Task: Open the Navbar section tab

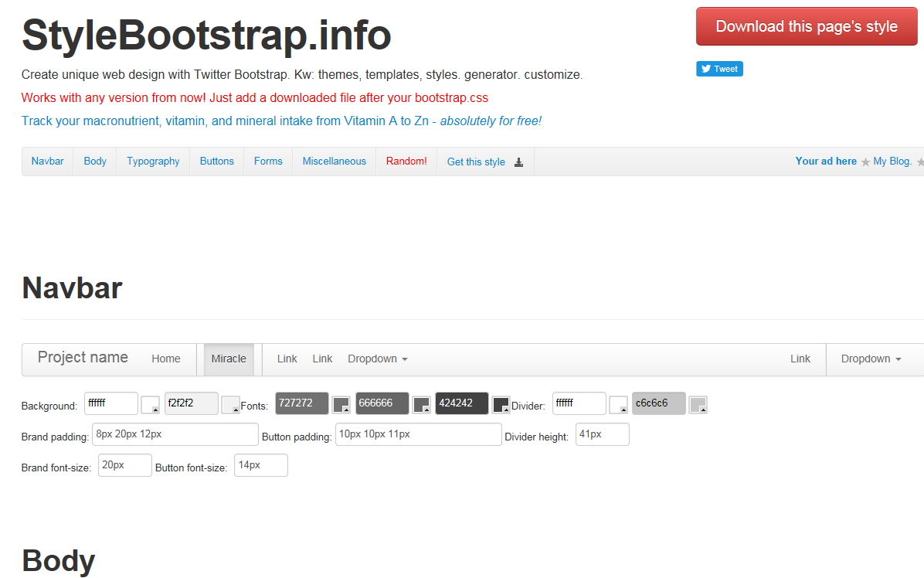Action: pos(48,161)
